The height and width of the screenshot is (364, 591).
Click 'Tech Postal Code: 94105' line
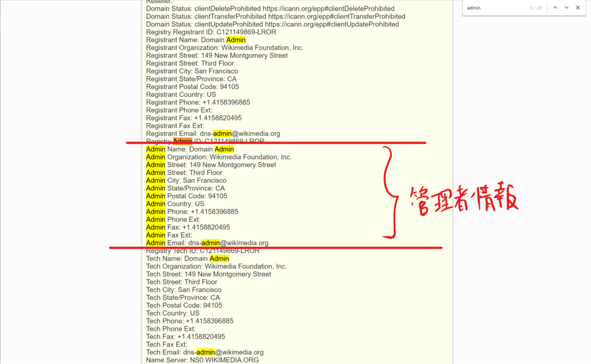184,306
